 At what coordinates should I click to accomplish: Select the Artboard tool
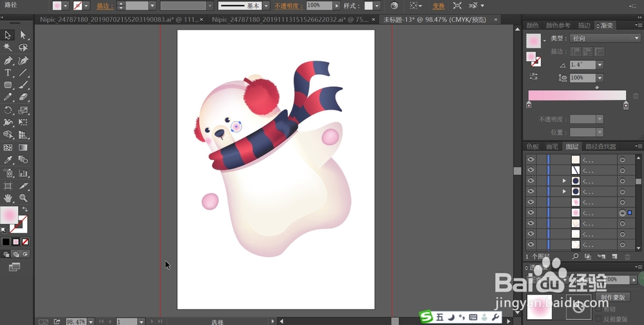(x=8, y=186)
